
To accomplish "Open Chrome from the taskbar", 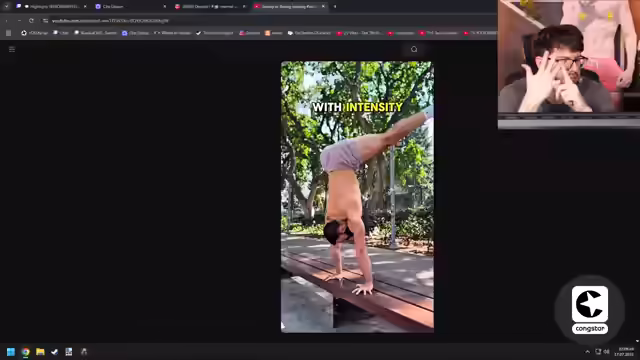I will tap(26, 351).
